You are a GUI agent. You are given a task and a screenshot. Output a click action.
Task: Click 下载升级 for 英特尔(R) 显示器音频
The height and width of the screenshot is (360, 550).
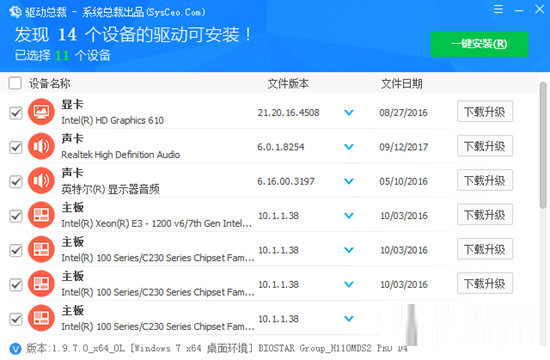click(485, 180)
